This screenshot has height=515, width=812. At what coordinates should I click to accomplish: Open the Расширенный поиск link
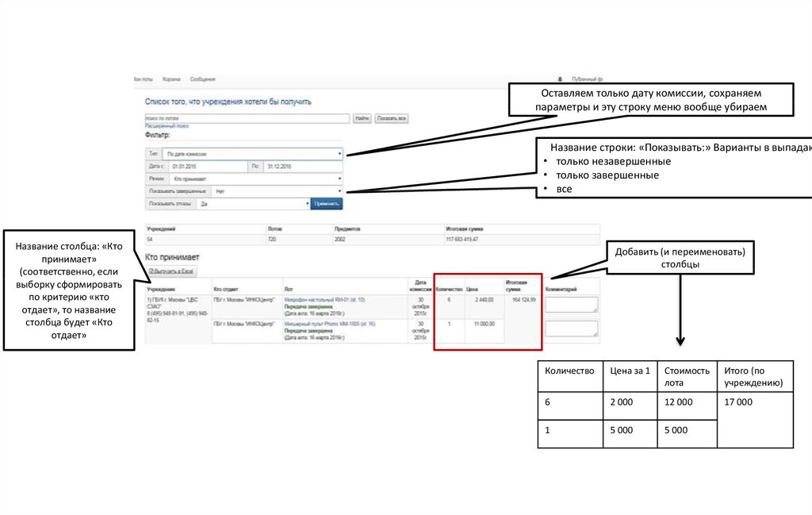[167, 126]
